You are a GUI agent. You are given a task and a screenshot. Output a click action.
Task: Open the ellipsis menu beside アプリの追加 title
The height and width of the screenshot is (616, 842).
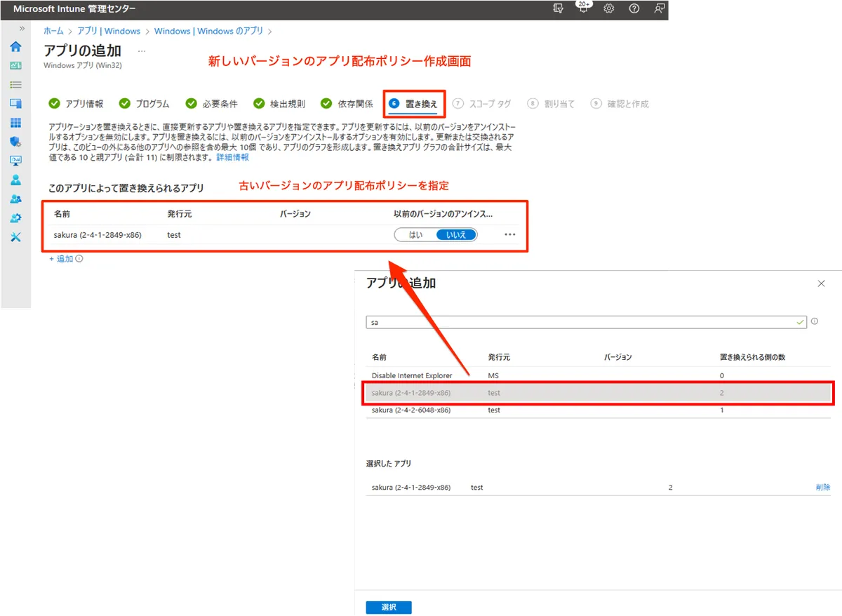pos(142,51)
